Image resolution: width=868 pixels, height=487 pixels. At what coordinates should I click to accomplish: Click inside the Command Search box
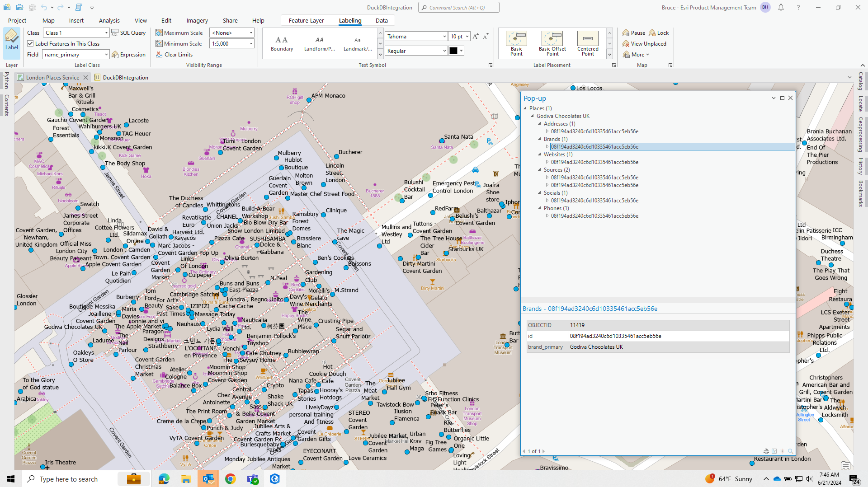[458, 7]
